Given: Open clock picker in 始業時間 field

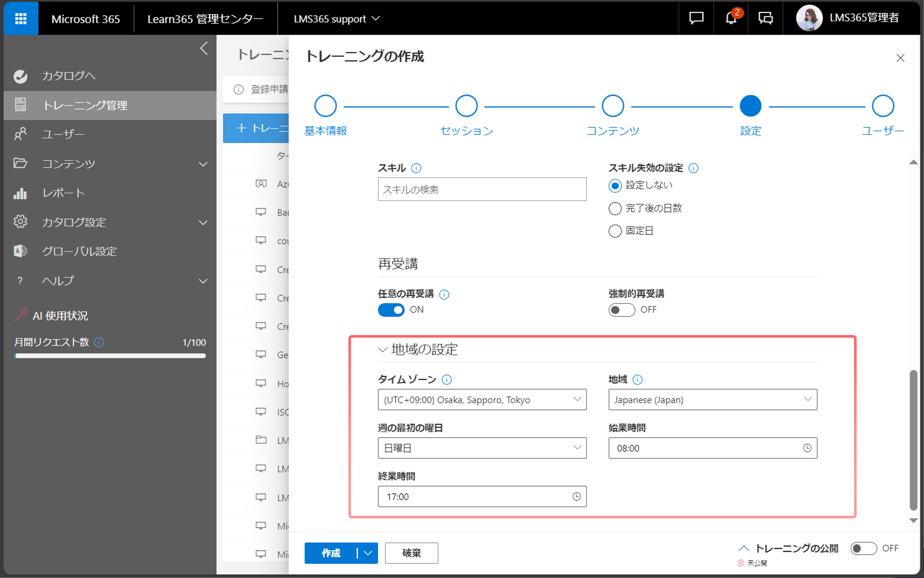Looking at the screenshot, I should 807,448.
